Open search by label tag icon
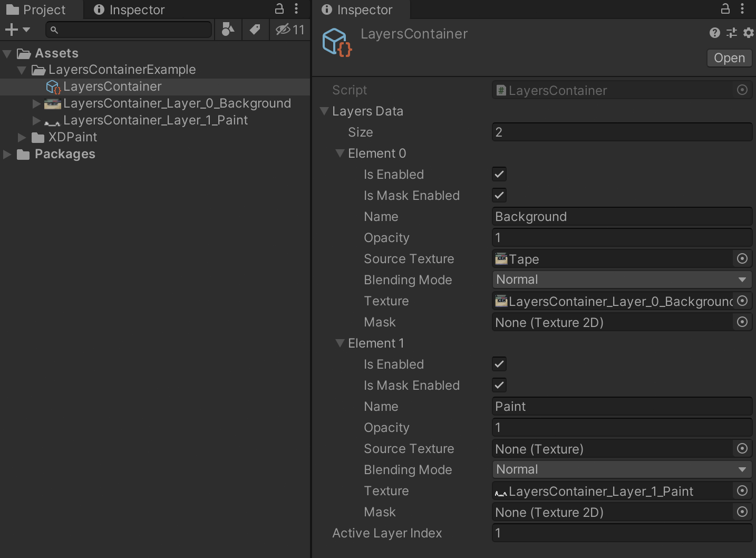 point(255,30)
